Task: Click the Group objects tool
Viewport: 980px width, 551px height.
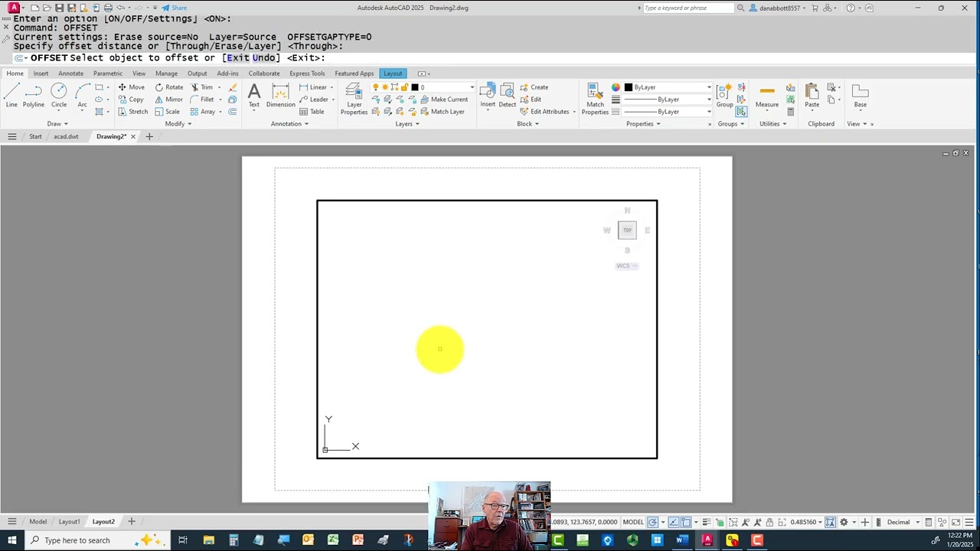Action: pyautogui.click(x=724, y=95)
